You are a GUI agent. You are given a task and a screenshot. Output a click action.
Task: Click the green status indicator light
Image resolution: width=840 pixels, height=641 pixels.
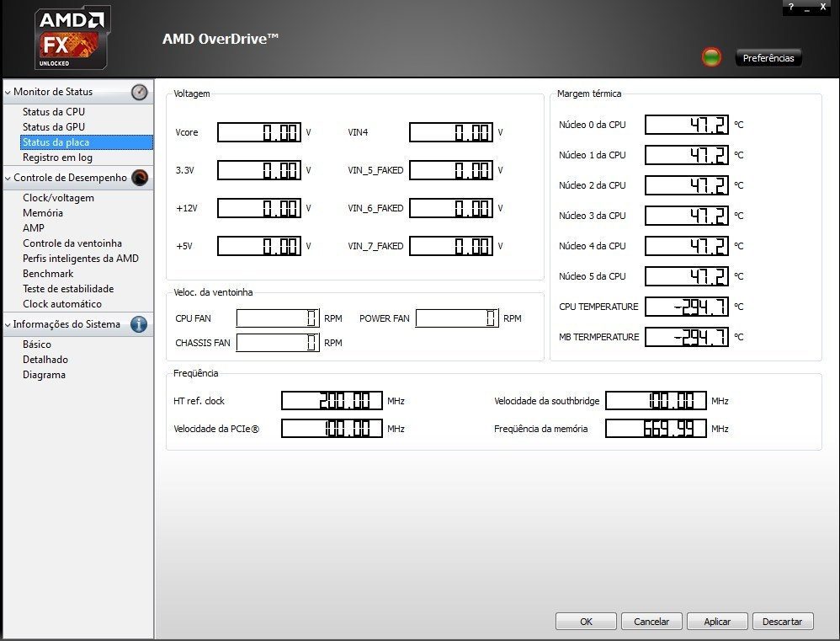711,57
